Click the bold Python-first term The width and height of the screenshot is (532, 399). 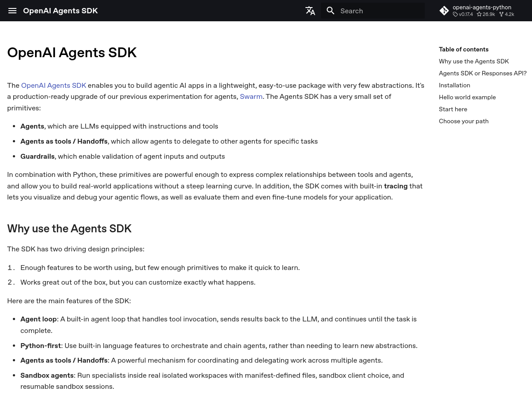(41, 346)
